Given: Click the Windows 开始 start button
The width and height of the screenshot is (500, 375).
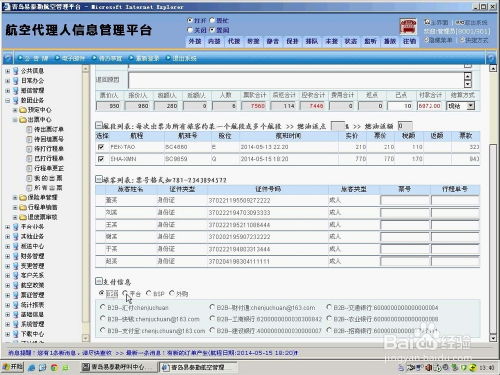Looking at the screenshot, I should tap(12, 367).
